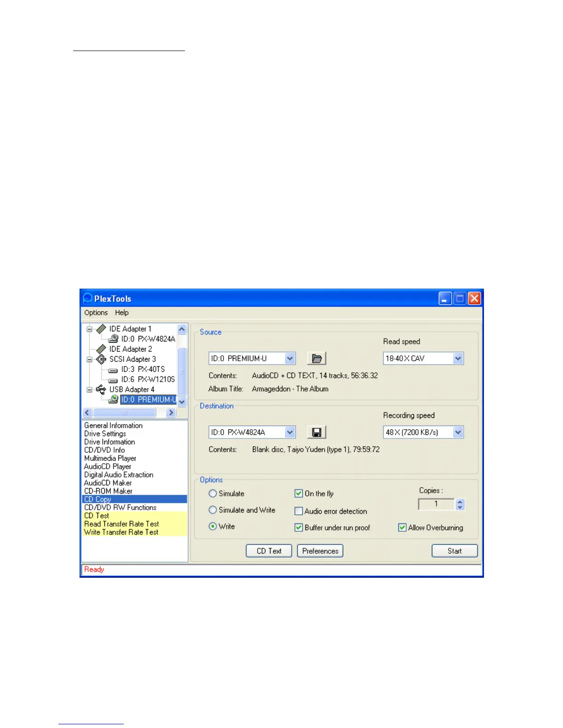Screen dimensions: 563x728
Task: Click the SCSI Adapter 3 icon
Action: click(101, 359)
